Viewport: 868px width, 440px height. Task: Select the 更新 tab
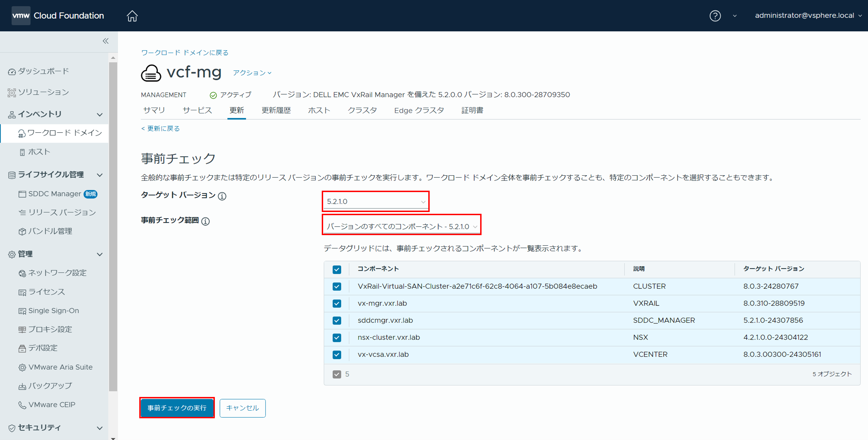pyautogui.click(x=237, y=111)
